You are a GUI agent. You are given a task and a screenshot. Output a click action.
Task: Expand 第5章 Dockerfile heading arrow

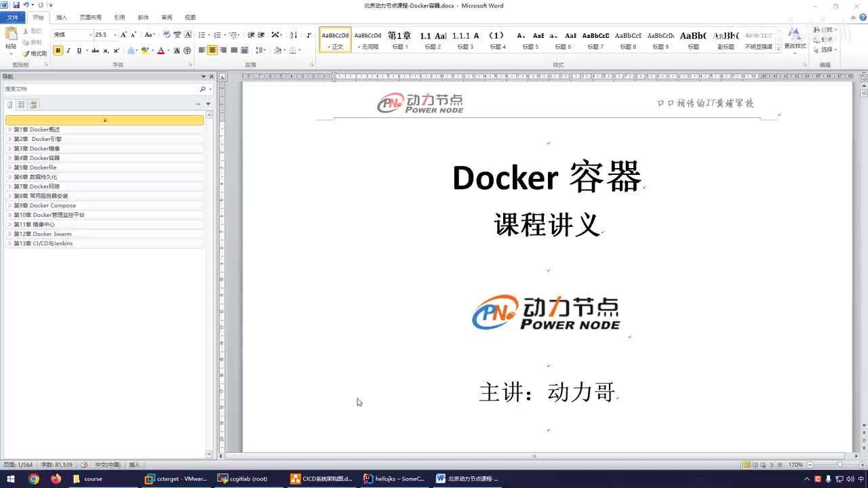[9, 167]
